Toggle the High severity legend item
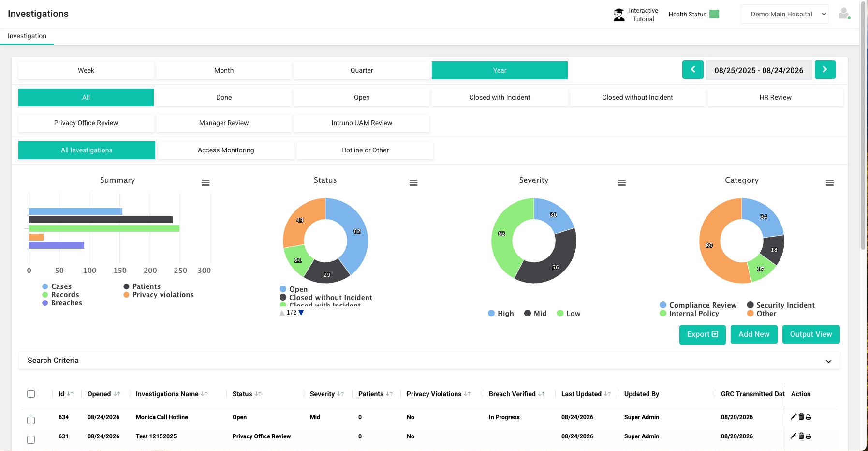This screenshot has width=868, height=451. click(501, 313)
